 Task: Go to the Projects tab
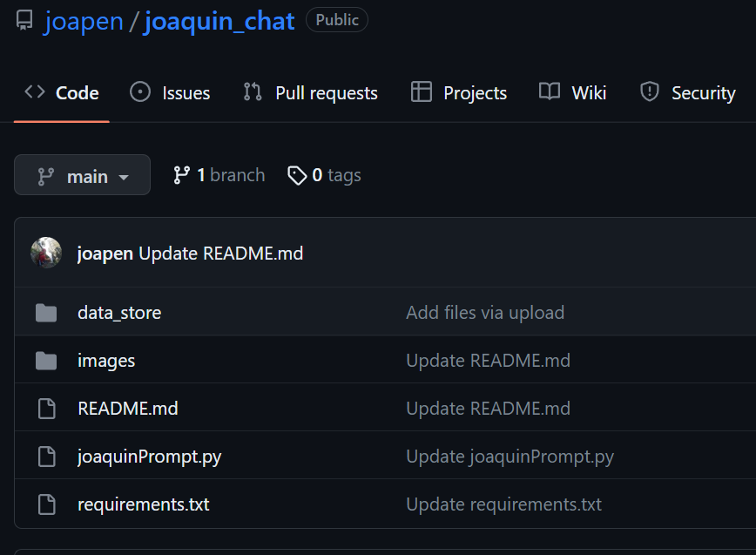(459, 93)
